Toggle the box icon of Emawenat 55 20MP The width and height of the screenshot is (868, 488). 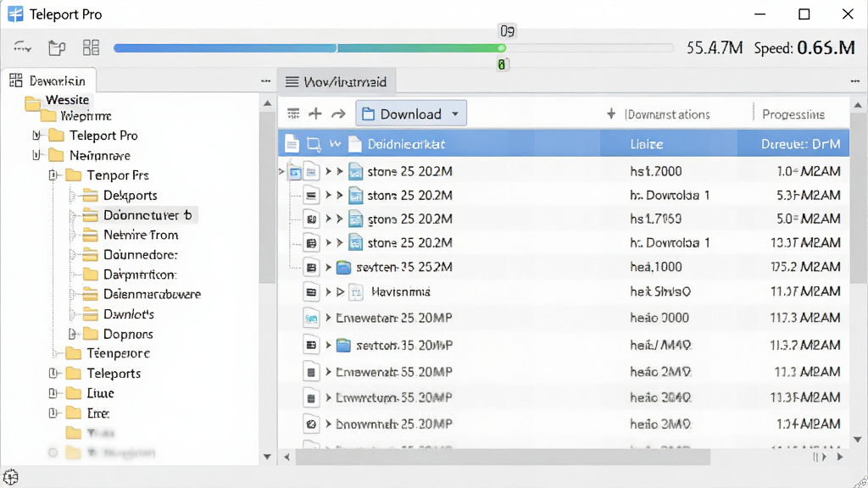[311, 372]
